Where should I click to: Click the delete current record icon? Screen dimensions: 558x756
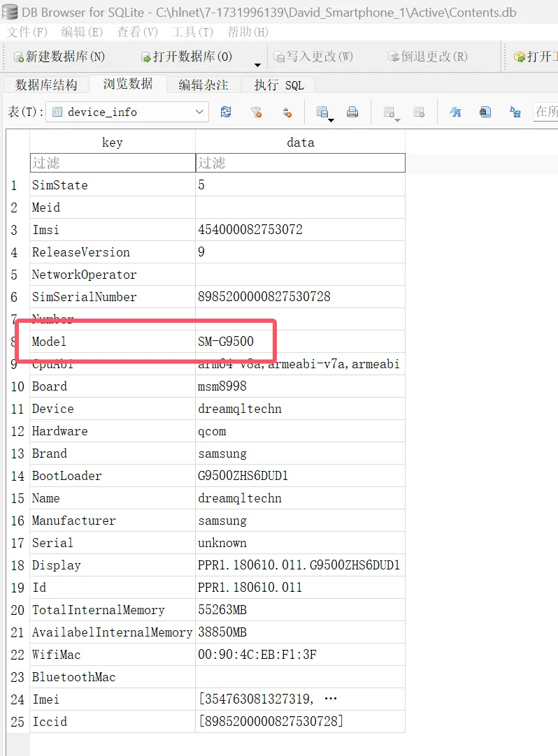tap(419, 112)
